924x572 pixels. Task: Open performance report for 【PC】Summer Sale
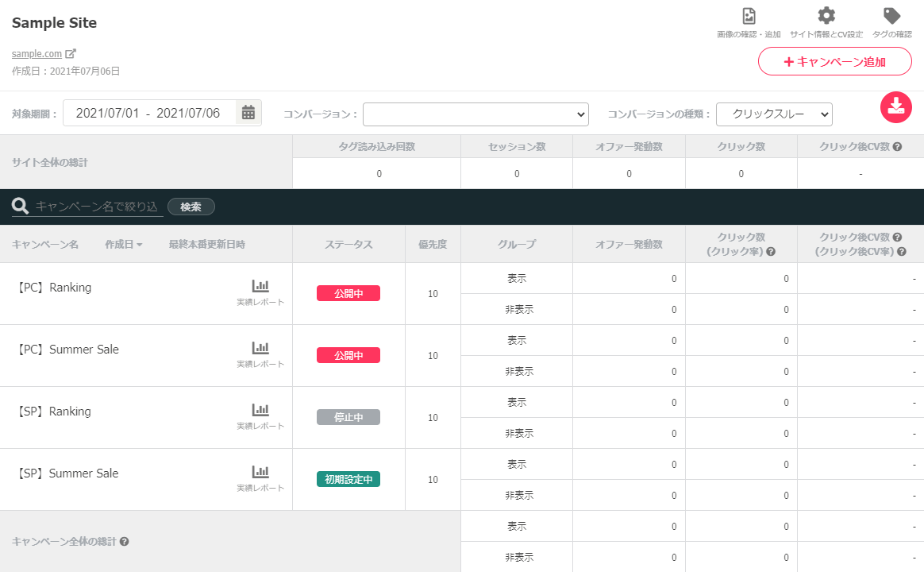pyautogui.click(x=260, y=348)
